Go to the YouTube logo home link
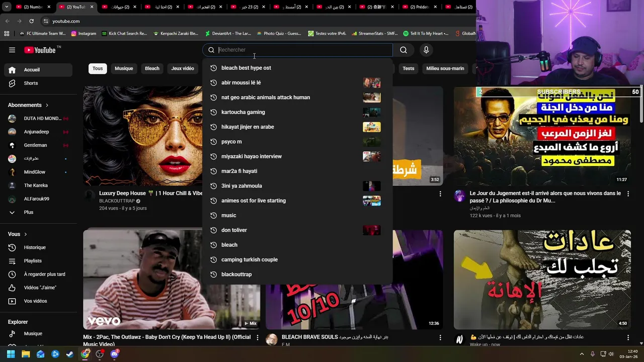644x362 pixels. click(x=41, y=50)
